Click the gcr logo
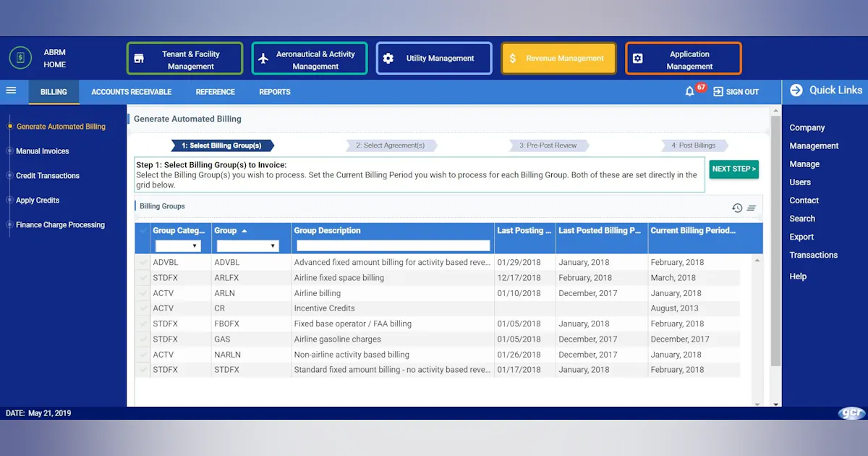Screen dimensions: 868x456 (x=850, y=413)
